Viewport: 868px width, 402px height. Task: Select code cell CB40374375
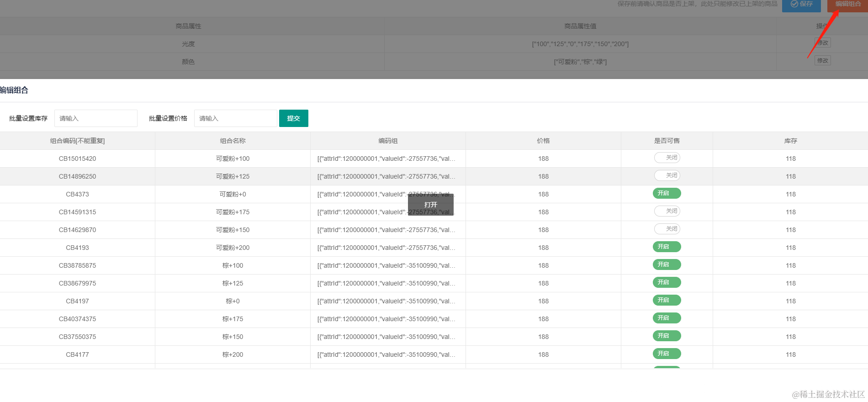pos(78,319)
